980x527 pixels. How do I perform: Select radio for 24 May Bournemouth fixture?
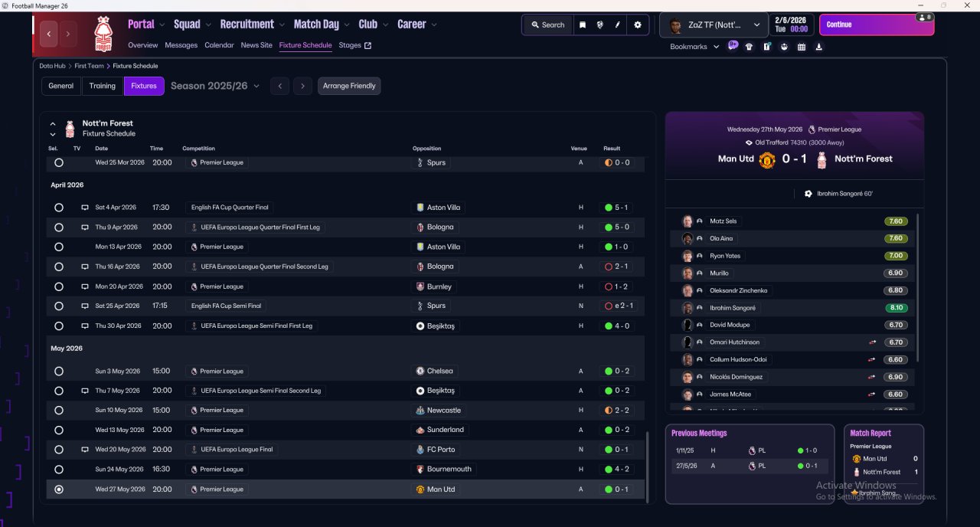pos(59,469)
